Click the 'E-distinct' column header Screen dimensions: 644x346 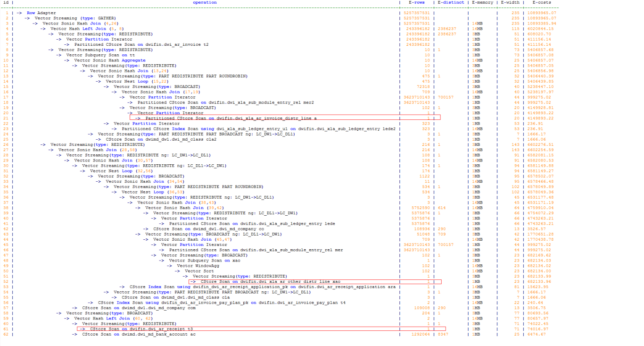[x=451, y=3]
